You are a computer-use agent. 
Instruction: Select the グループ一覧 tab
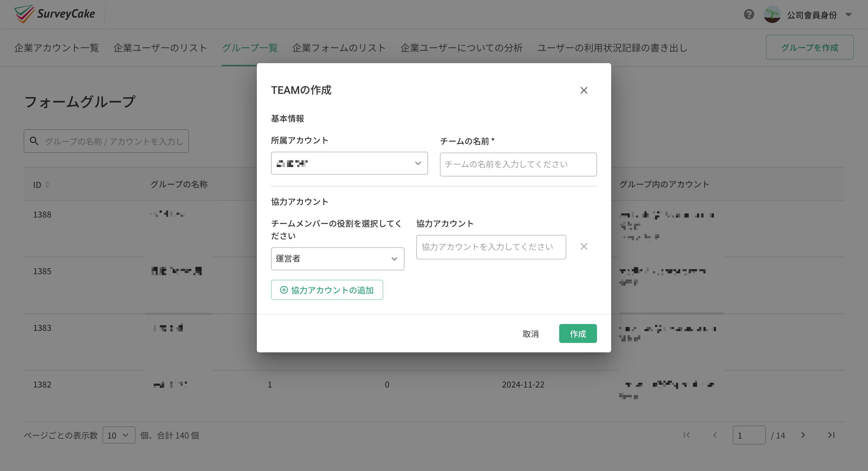(x=250, y=48)
